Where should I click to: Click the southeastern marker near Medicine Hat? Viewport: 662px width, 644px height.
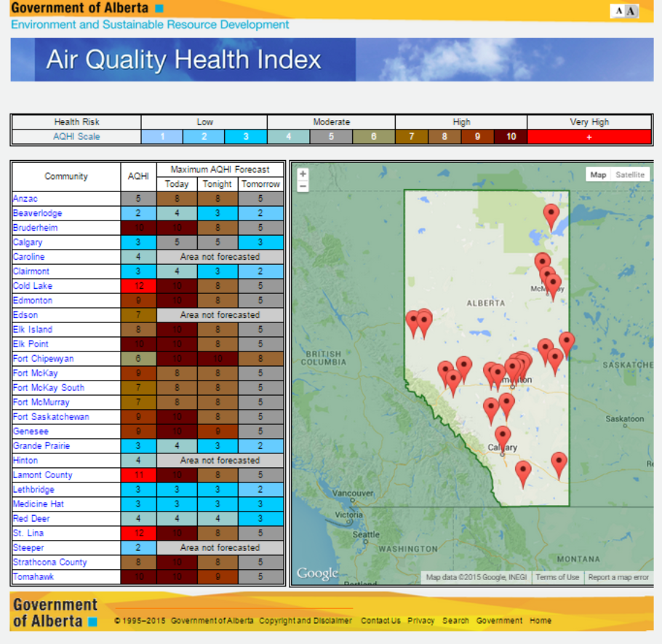559,466
